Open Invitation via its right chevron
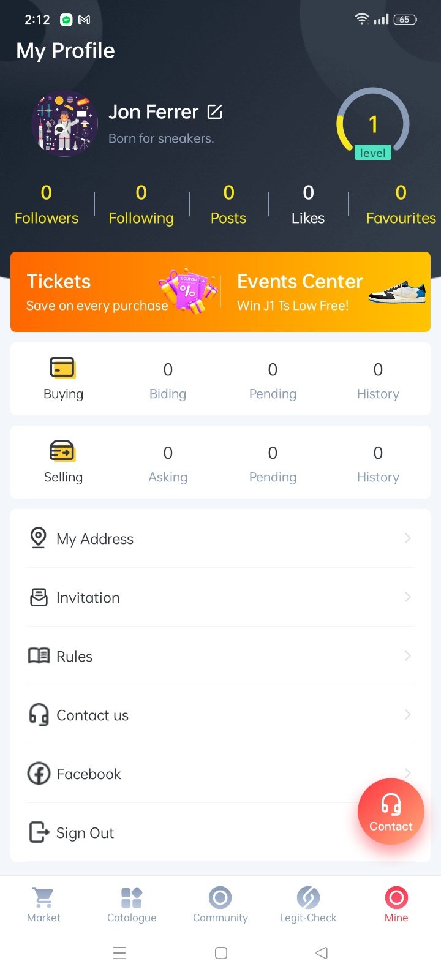The height and width of the screenshot is (980, 441). [407, 597]
